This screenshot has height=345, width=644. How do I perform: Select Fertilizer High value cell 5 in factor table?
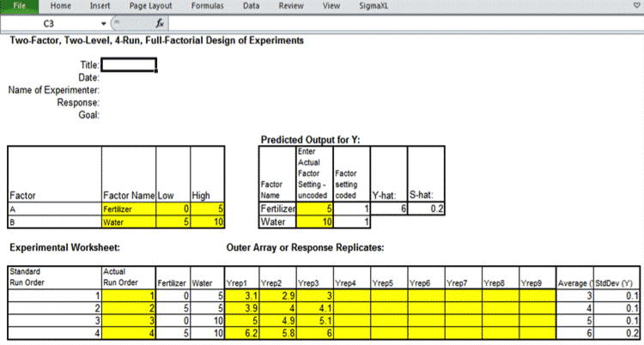(x=208, y=209)
